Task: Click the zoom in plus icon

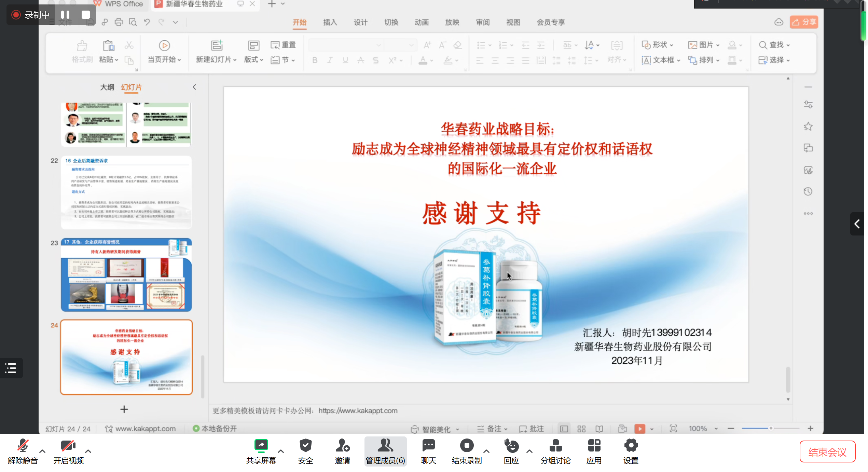Action: pyautogui.click(x=811, y=429)
